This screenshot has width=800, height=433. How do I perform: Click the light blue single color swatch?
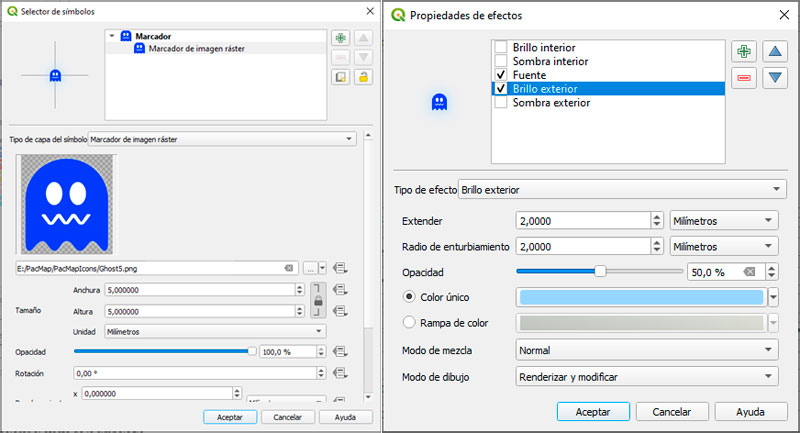[641, 297]
